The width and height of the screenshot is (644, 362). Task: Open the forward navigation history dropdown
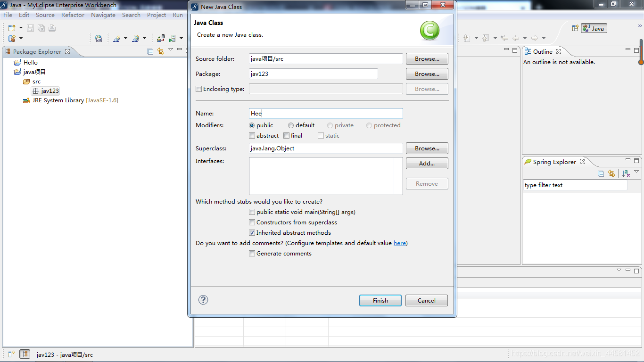tap(544, 38)
